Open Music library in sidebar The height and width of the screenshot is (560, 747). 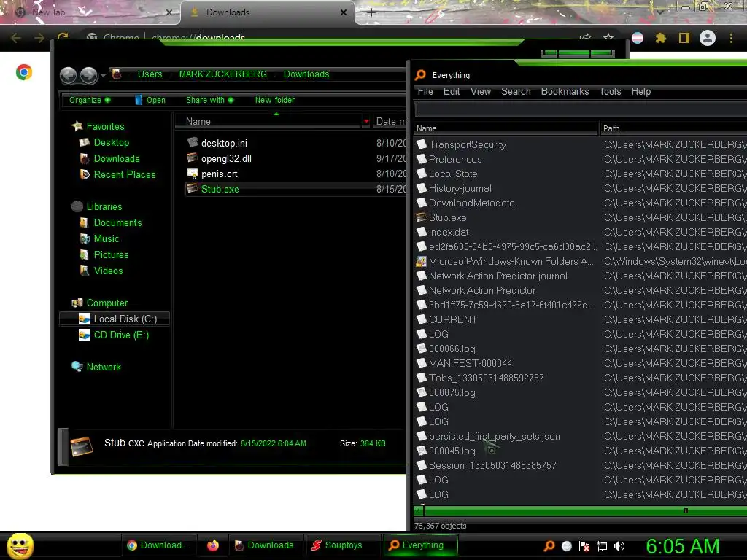pos(107,239)
